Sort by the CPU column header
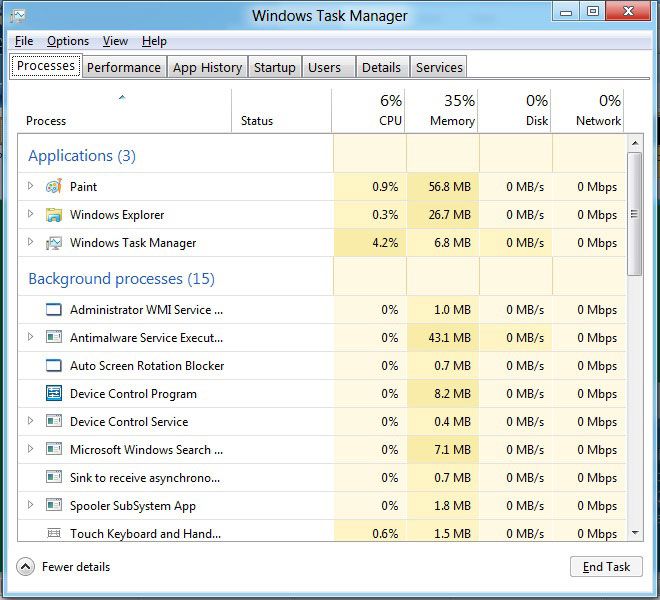Image resolution: width=660 pixels, height=600 pixels. pyautogui.click(x=380, y=111)
